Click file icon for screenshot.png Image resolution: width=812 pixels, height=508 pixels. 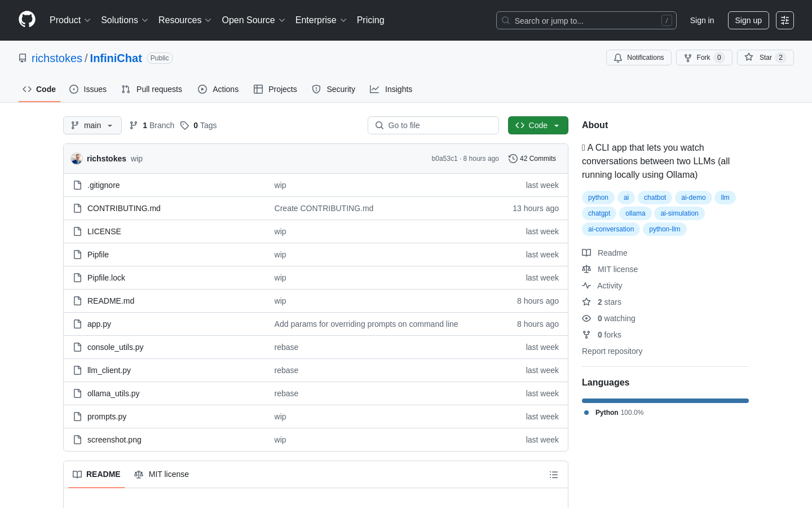point(78,440)
